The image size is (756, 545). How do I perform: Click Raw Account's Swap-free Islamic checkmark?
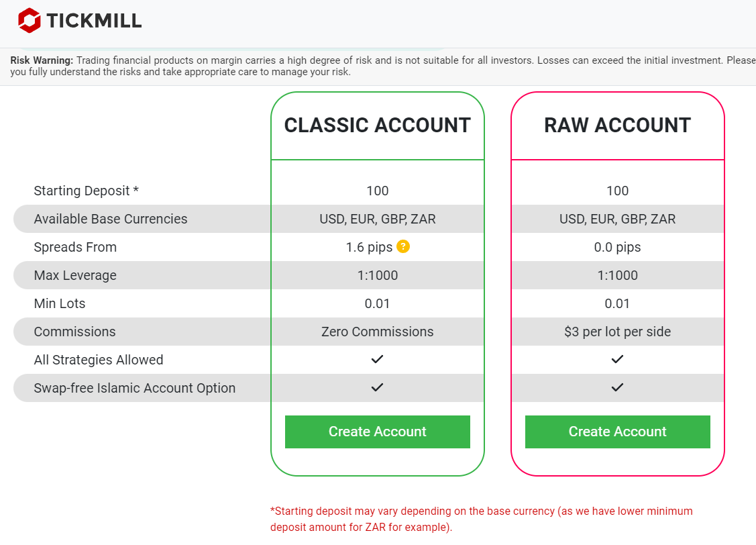tap(617, 388)
